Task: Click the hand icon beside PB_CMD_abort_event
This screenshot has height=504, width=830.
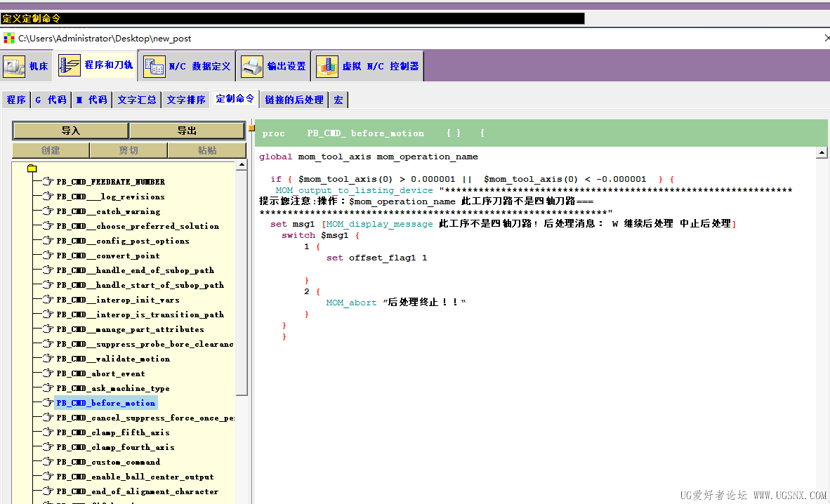Action: tap(48, 373)
